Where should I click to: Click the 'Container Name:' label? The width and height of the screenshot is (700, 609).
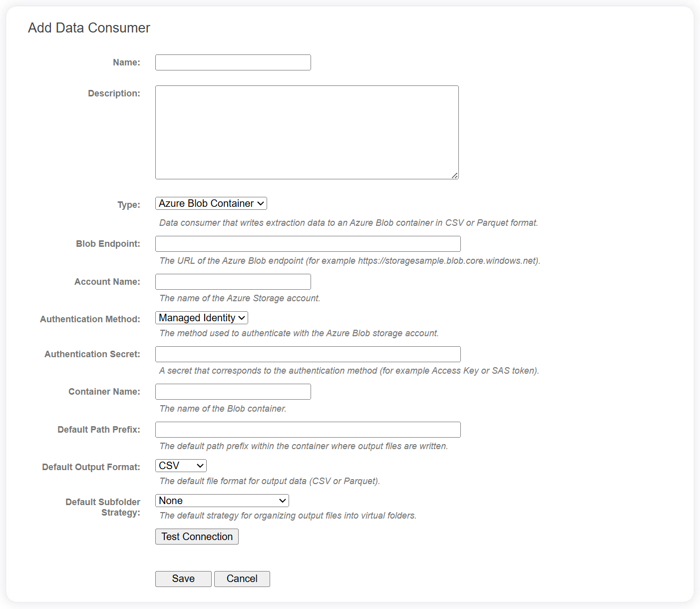tap(104, 392)
